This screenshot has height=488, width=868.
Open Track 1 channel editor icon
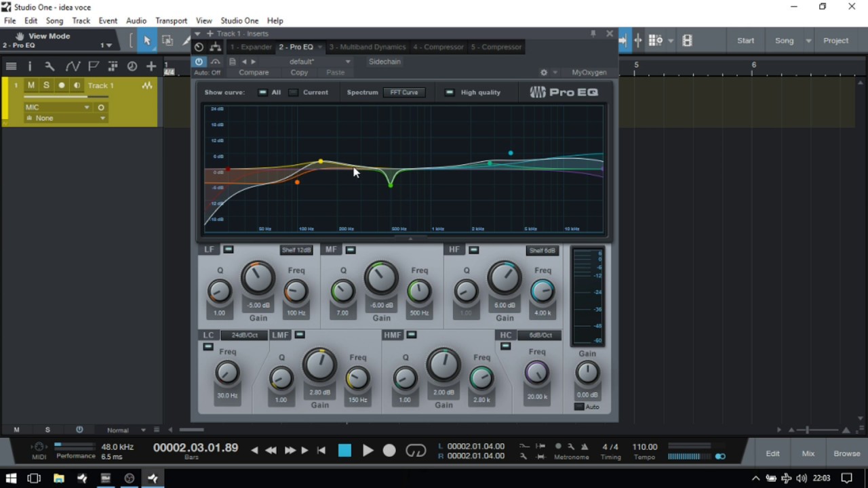click(x=147, y=85)
